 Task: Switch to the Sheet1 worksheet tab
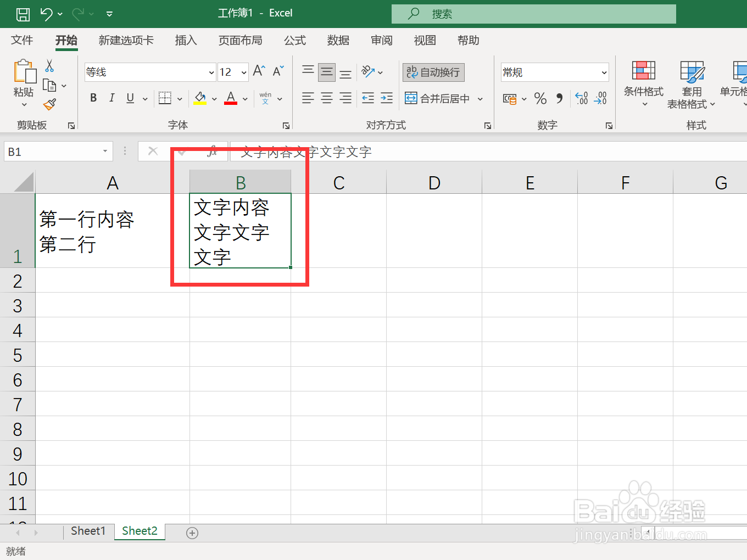pos(88,531)
